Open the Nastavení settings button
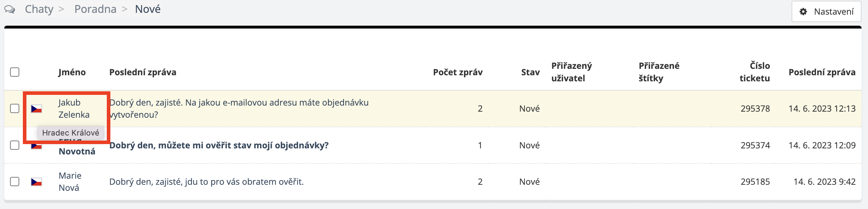 (827, 12)
